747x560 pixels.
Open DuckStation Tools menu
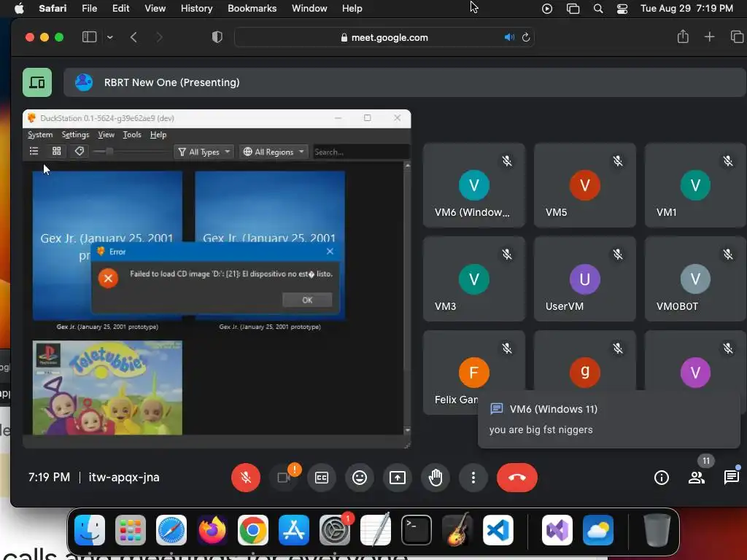click(x=132, y=135)
